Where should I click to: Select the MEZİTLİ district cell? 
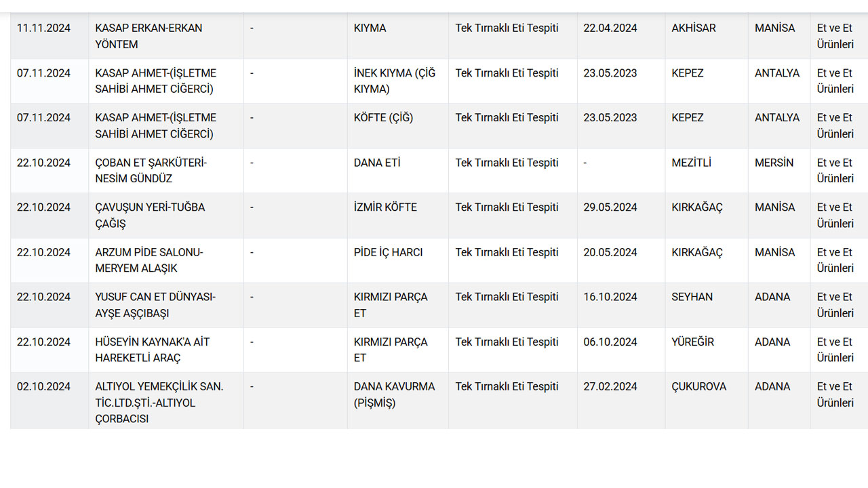coord(707,170)
